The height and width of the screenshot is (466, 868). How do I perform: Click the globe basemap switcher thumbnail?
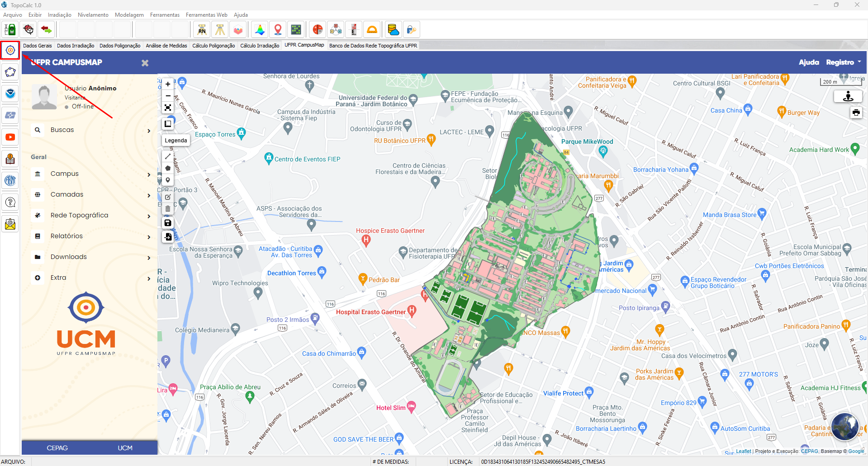click(x=844, y=426)
